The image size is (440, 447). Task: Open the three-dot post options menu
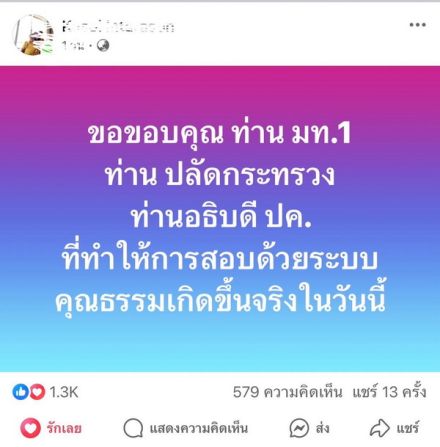pyautogui.click(x=418, y=25)
